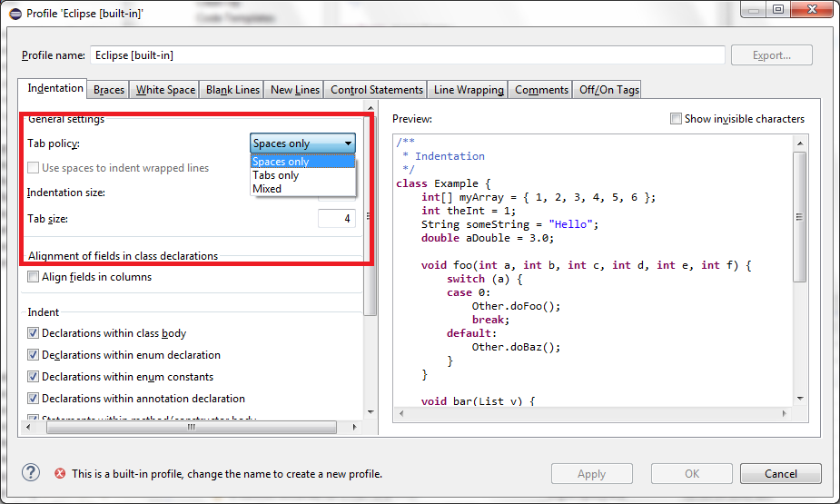Enable Show invisible characters
Image resolution: width=840 pixels, height=504 pixels.
coord(676,118)
